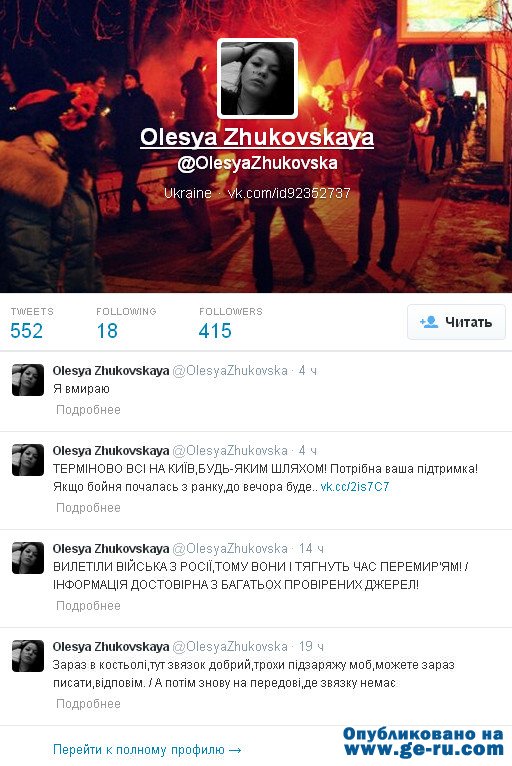Image resolution: width=512 pixels, height=766 pixels.
Task: Click Перейти к полному профилю link
Action: tap(147, 749)
